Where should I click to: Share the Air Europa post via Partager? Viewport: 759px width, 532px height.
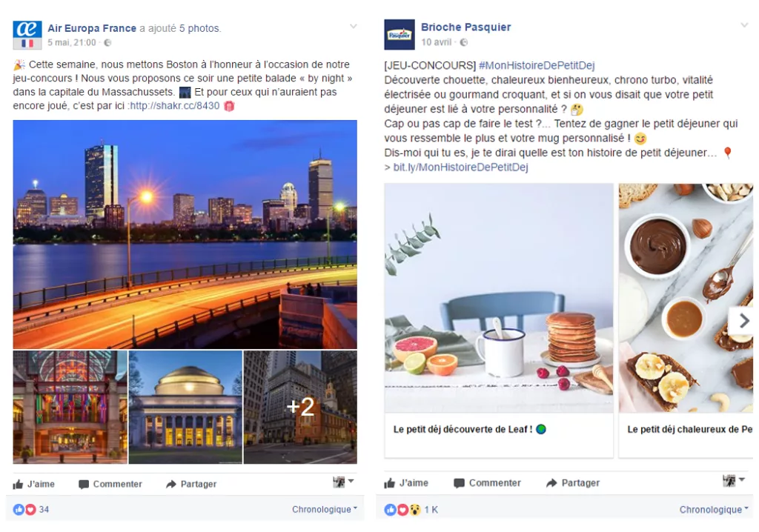pyautogui.click(x=191, y=484)
